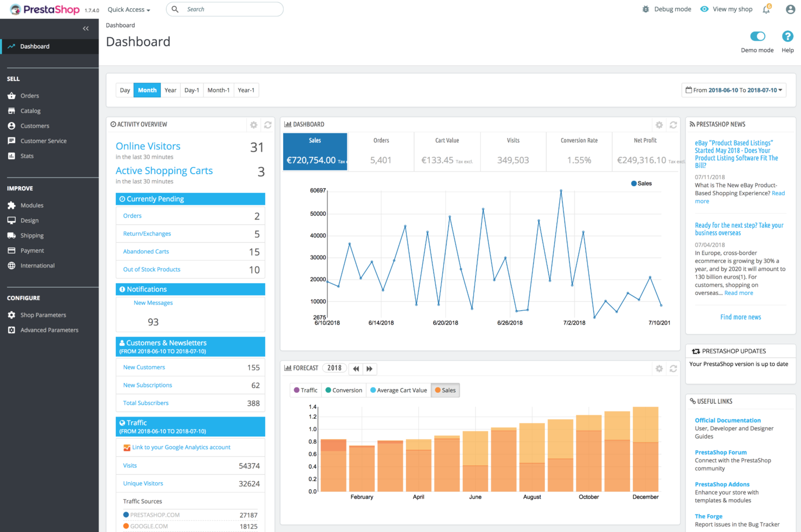801x532 pixels.
Task: Select the Customers sidebar icon
Action: (12, 126)
